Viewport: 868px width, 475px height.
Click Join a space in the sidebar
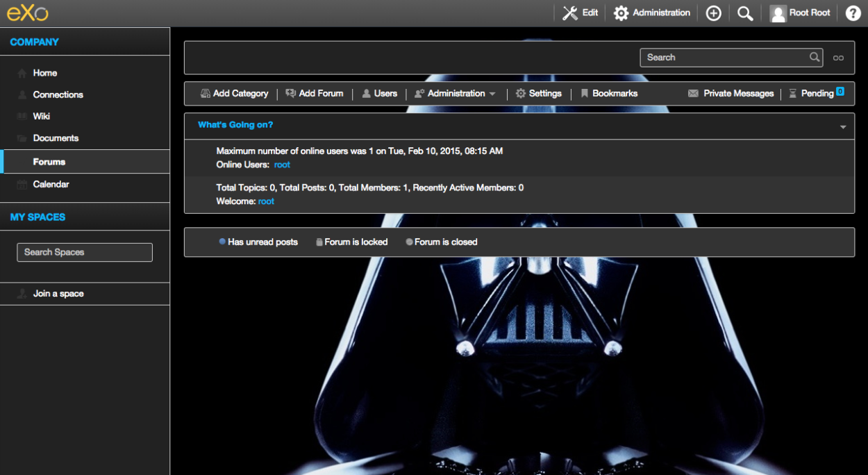pos(57,293)
